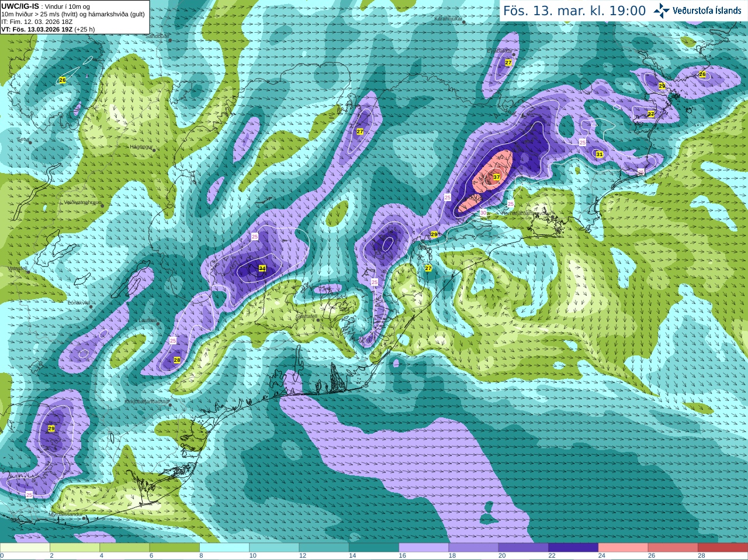Click the Kirkjubæjarklaustur place label

(147, 402)
